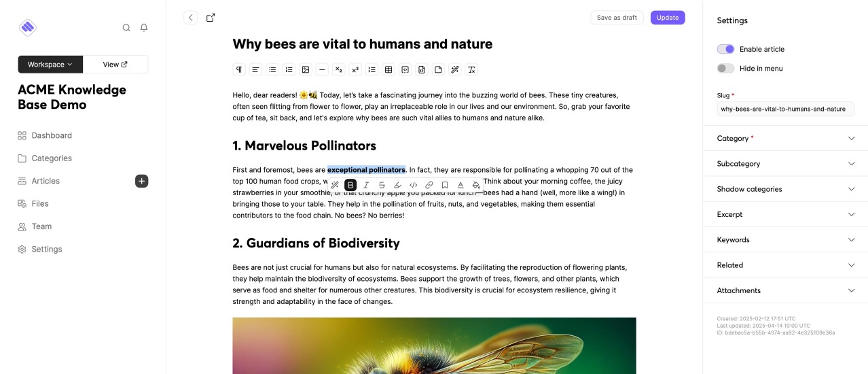
Task: Insert an image from the editor toolbar
Action: (x=306, y=69)
